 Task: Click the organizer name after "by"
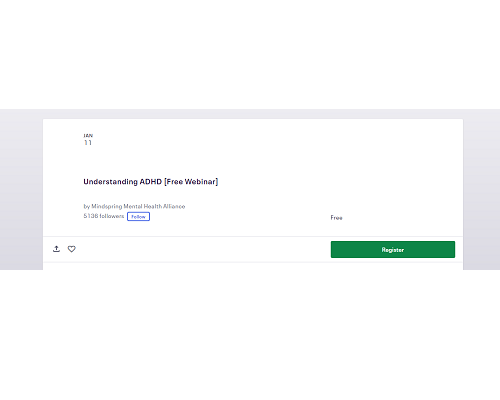pos(138,206)
